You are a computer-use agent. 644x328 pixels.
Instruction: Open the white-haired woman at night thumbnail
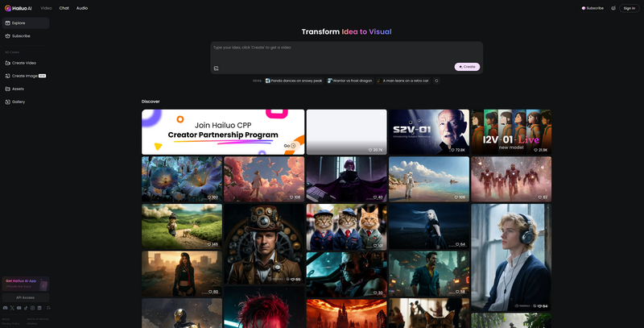point(429,226)
